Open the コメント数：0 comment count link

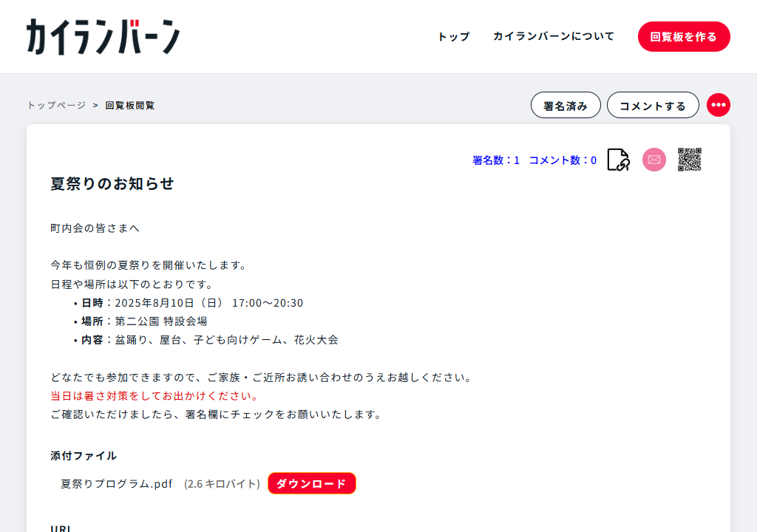point(563,160)
